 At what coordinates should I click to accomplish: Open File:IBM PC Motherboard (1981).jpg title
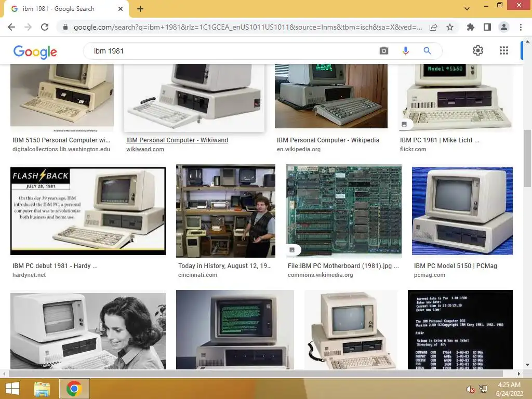[343, 266]
